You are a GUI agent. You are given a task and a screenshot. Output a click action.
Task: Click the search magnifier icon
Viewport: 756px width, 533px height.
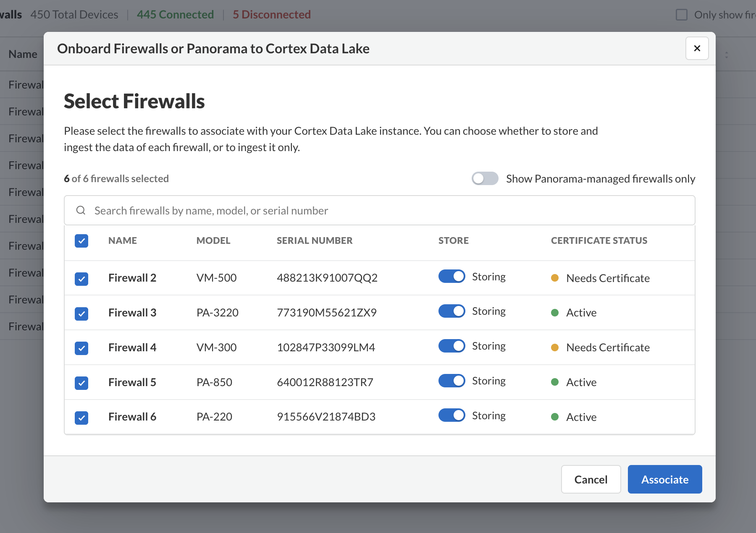click(81, 210)
